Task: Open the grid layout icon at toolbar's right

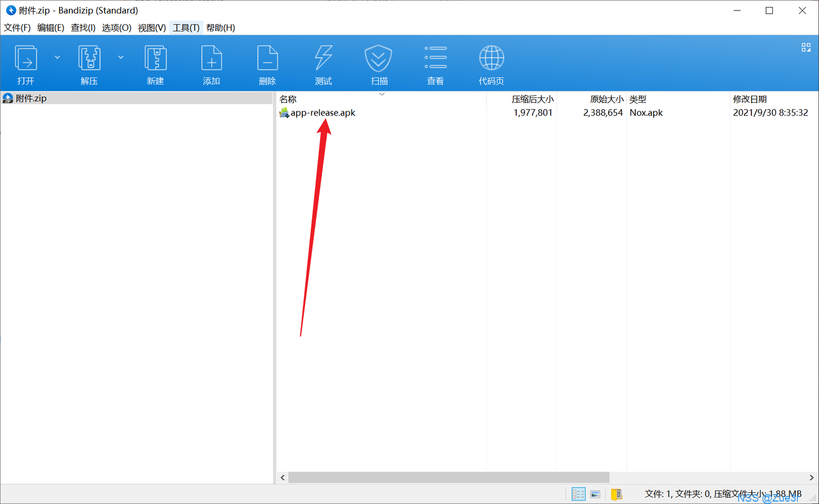Action: pos(806,48)
